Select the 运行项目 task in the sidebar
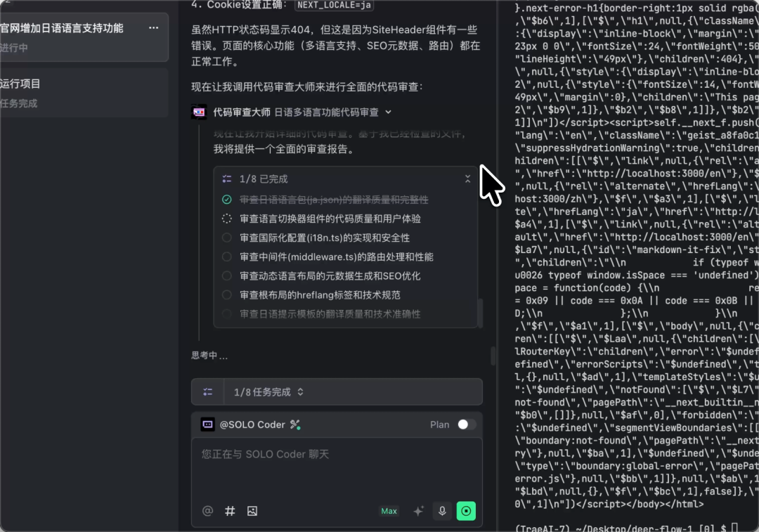Image resolution: width=759 pixels, height=532 pixels. tap(83, 93)
